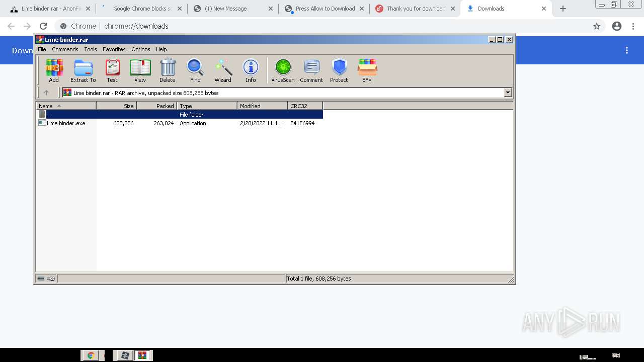This screenshot has width=644, height=362.
Task: Click the packed size 263,024 cell
Action: point(164,123)
